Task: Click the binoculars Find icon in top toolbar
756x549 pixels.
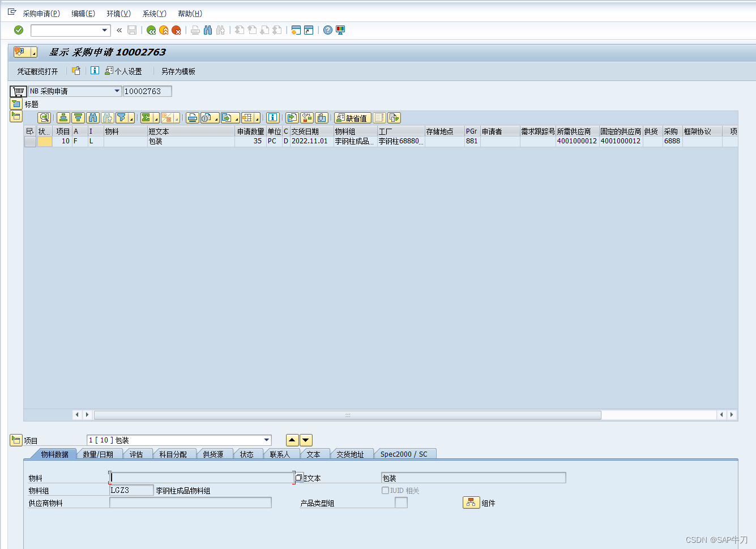Action: 208,30
